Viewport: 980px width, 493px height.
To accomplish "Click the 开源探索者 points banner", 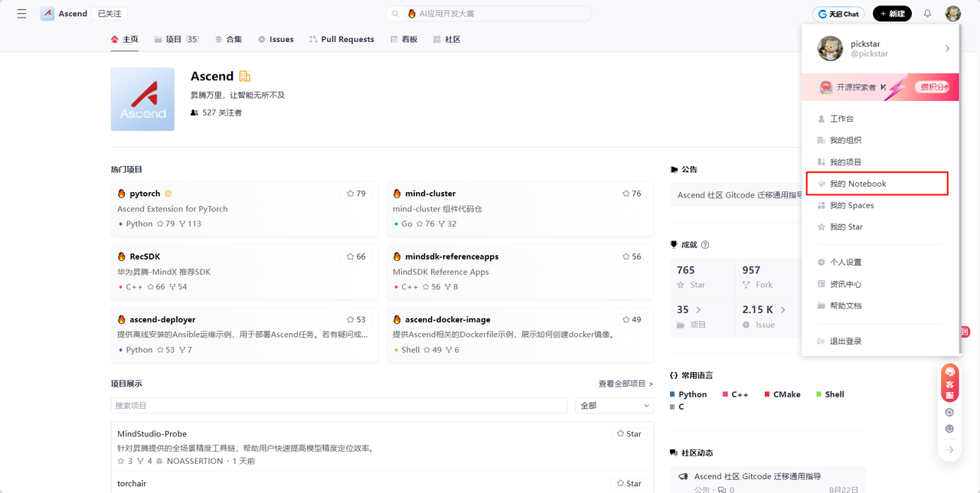I will (880, 87).
